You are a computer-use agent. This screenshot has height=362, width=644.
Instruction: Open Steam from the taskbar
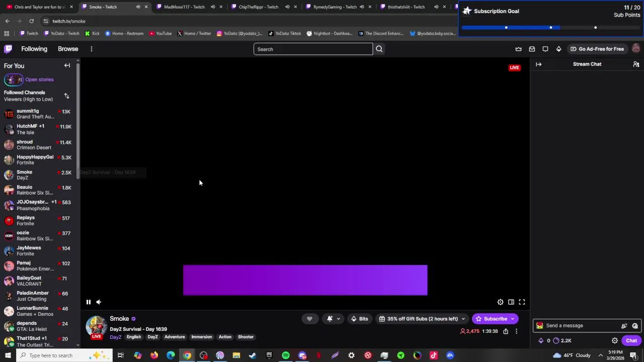click(x=253, y=355)
